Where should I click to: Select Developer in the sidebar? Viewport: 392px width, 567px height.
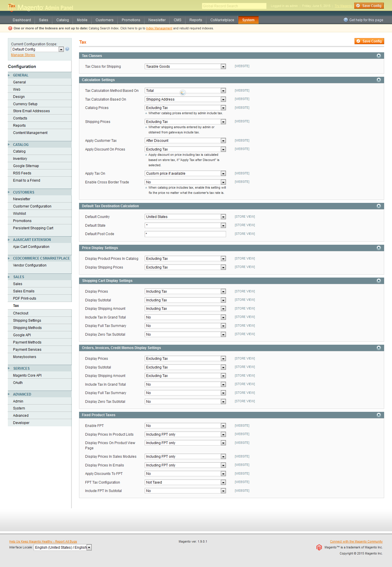tap(40, 423)
